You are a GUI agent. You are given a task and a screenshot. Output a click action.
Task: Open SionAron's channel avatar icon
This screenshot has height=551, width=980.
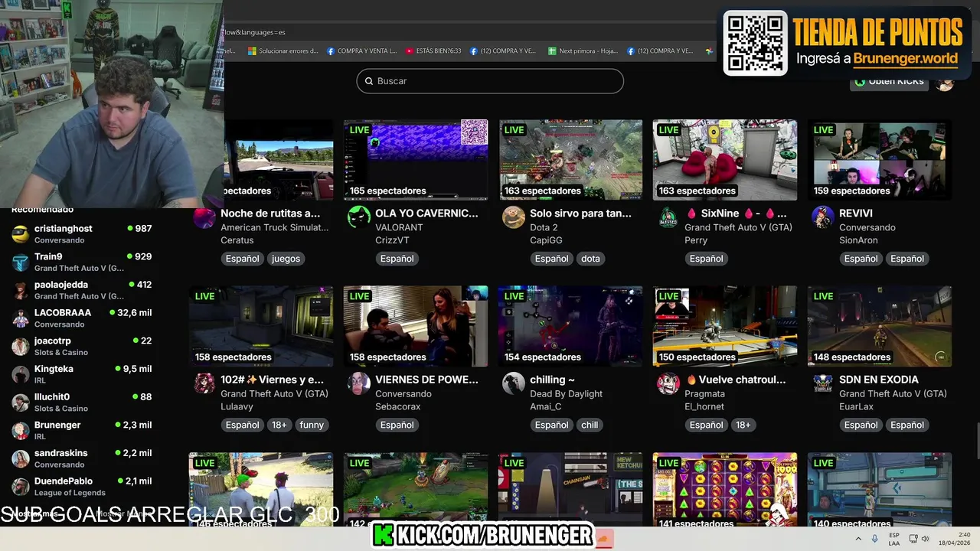pyautogui.click(x=823, y=217)
